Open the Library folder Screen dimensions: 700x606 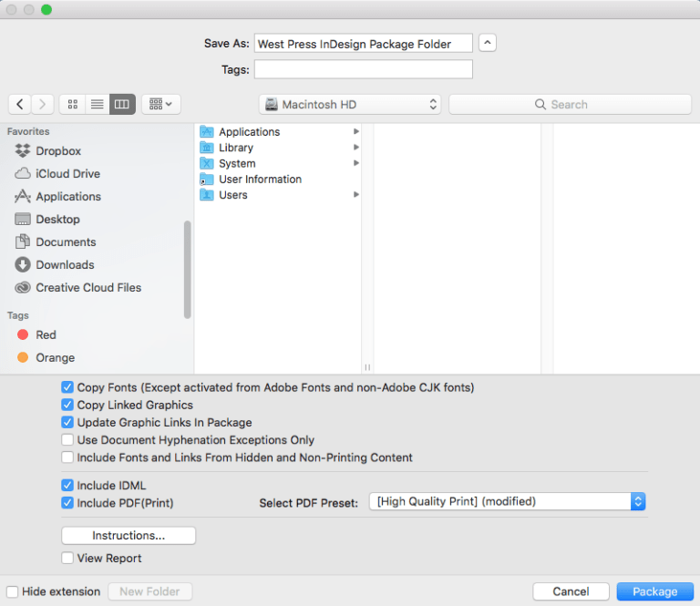[x=236, y=148]
